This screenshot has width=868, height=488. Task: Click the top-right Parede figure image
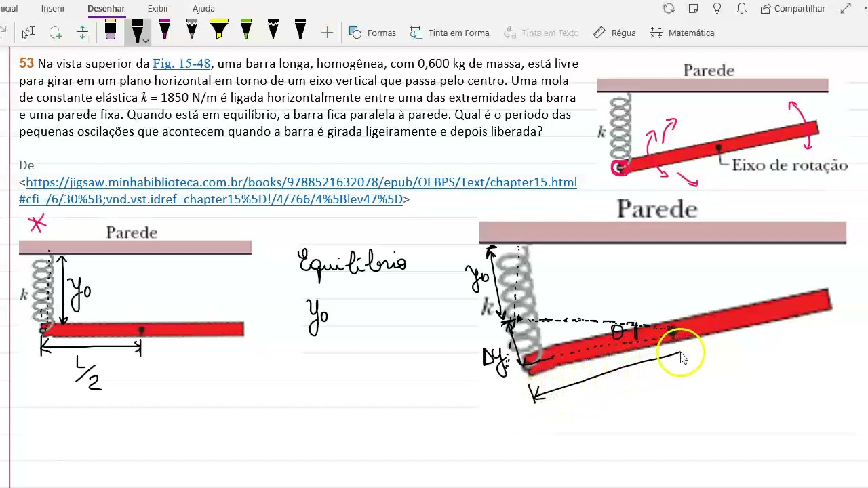click(x=722, y=124)
